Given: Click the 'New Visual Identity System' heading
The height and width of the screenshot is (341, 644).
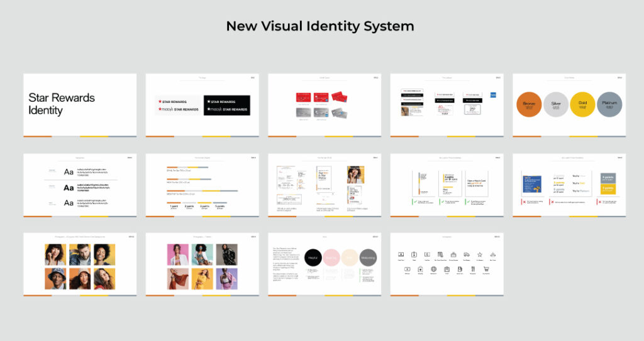Looking at the screenshot, I should click(x=320, y=26).
